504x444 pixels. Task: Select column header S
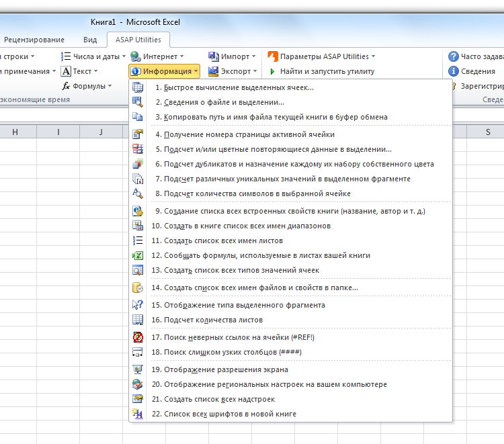click(x=488, y=132)
